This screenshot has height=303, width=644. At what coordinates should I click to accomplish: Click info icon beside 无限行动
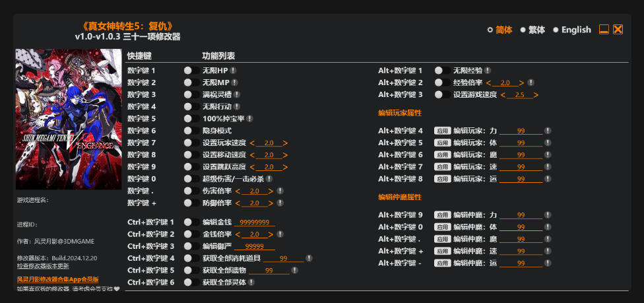[237, 106]
